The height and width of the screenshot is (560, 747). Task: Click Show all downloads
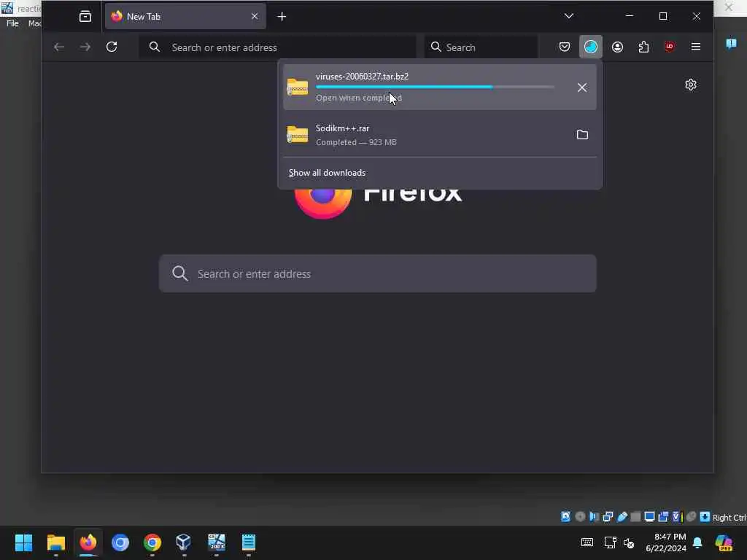pyautogui.click(x=328, y=173)
